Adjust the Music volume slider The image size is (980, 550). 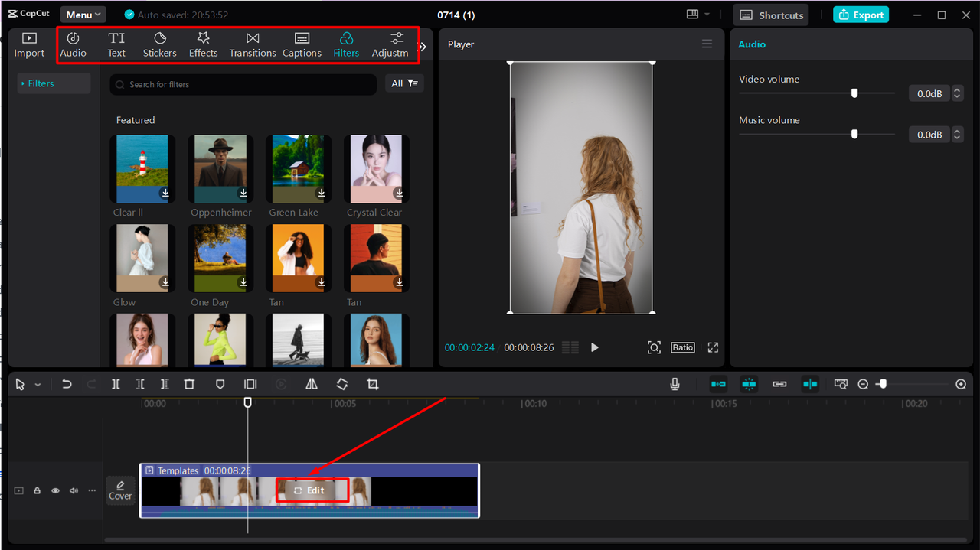pyautogui.click(x=854, y=134)
